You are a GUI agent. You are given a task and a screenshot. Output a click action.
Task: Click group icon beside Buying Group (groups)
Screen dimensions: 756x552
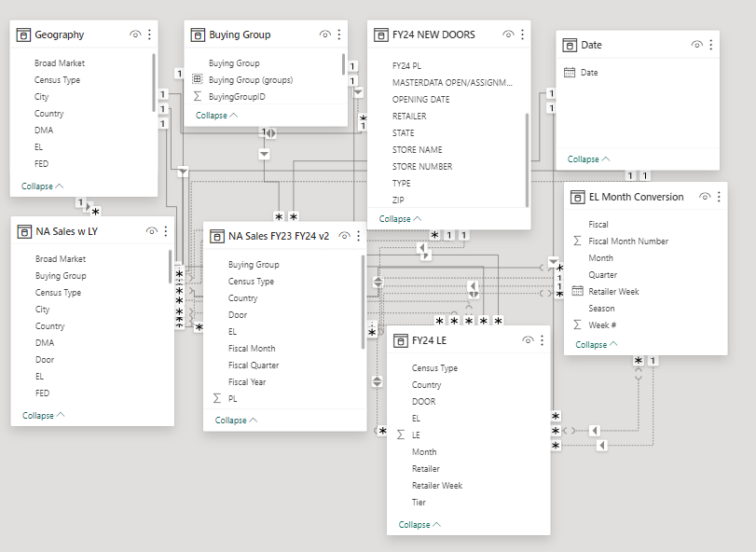pos(198,79)
